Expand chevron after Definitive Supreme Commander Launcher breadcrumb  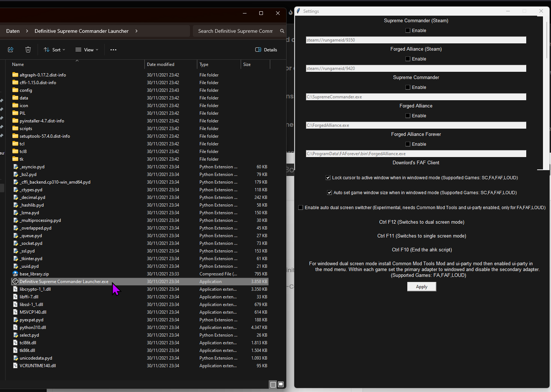[x=136, y=31]
